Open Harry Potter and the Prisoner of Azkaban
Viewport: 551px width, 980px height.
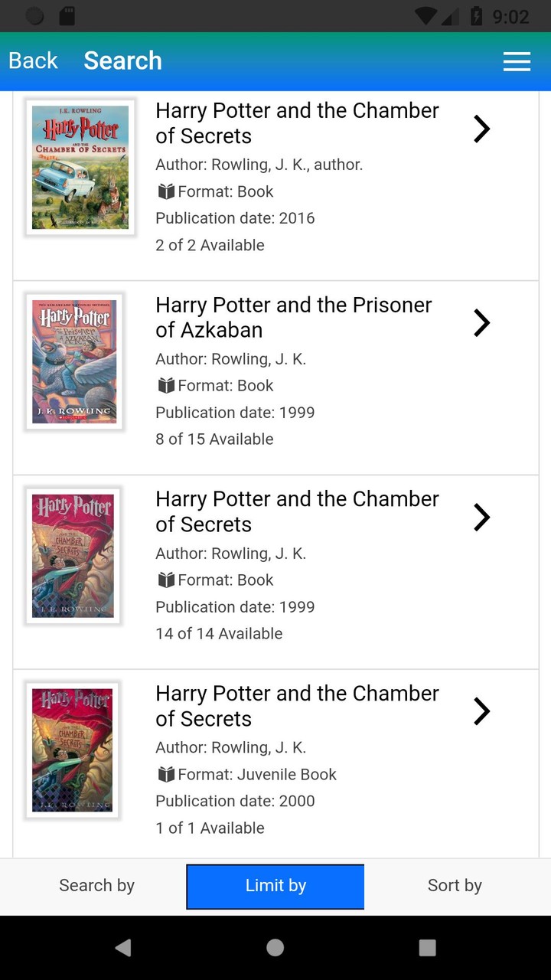(294, 317)
